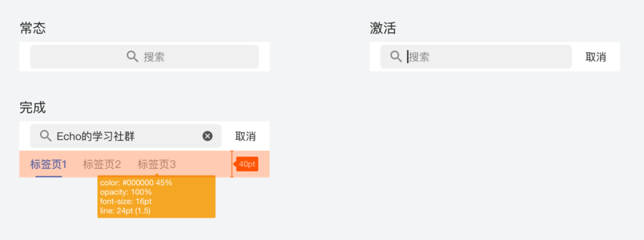This screenshot has height=240, width=644.
Task: Clear the Echo的学习社群 search text with the x icon
Action: [x=208, y=136]
